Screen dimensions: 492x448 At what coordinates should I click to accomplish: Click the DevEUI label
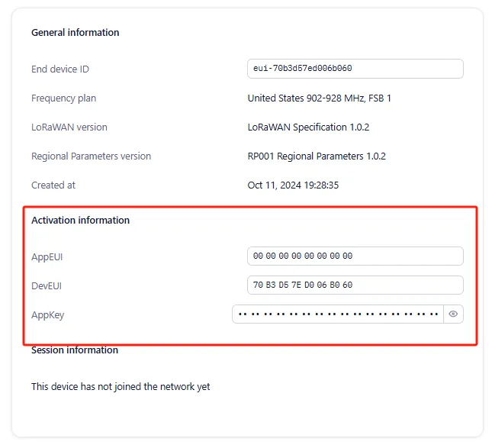coord(47,286)
